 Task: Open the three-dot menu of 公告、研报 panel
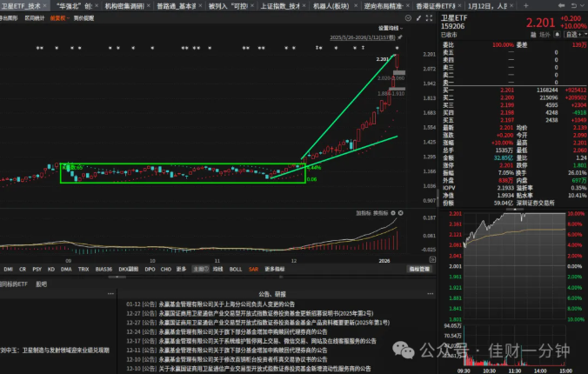(x=430, y=294)
